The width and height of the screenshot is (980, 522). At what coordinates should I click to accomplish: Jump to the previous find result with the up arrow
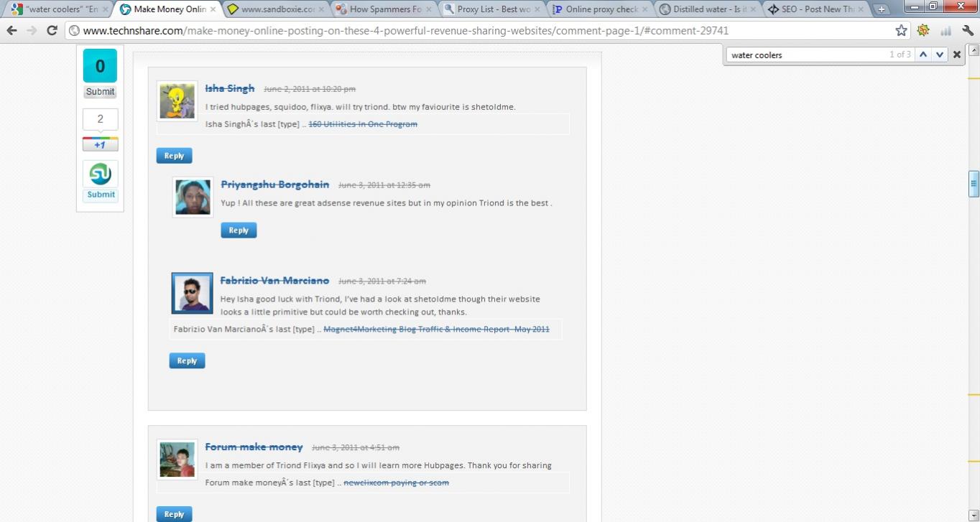pyautogui.click(x=923, y=55)
